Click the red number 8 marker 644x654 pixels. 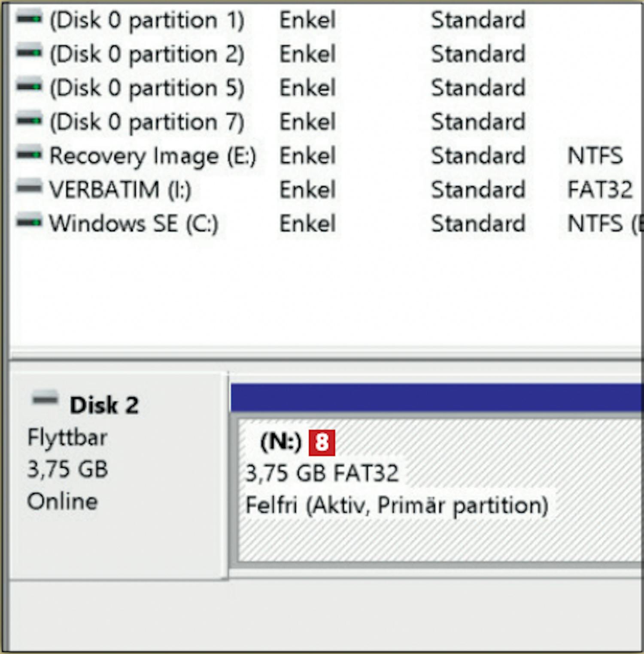tap(322, 442)
